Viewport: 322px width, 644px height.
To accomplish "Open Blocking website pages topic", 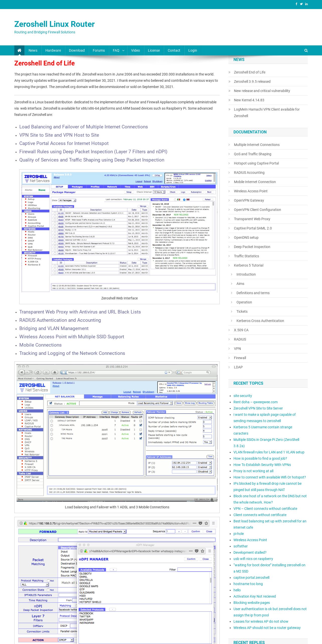I will coord(252,603).
